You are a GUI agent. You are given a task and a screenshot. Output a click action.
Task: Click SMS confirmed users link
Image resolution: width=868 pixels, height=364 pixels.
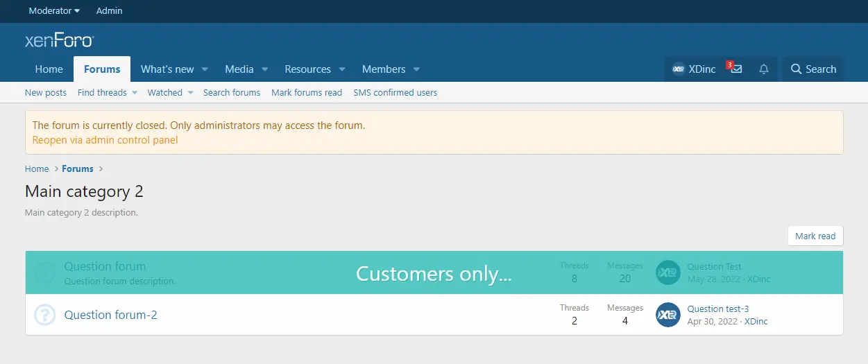click(x=395, y=92)
